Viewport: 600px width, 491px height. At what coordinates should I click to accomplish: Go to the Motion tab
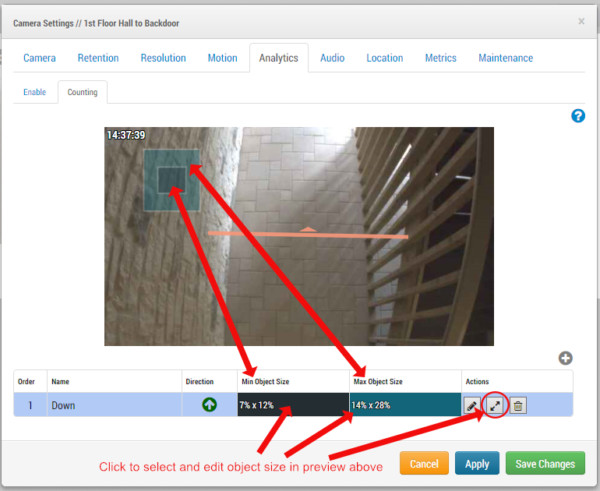tap(222, 58)
